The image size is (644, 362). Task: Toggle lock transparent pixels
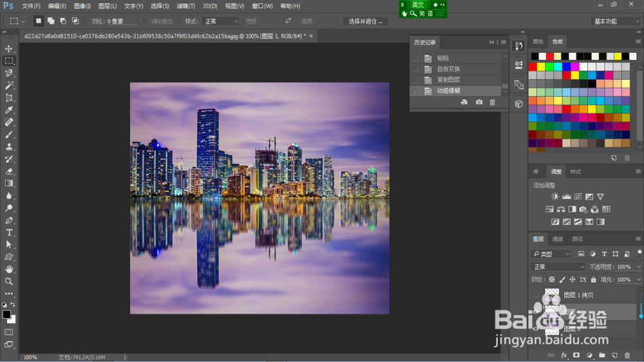point(552,280)
